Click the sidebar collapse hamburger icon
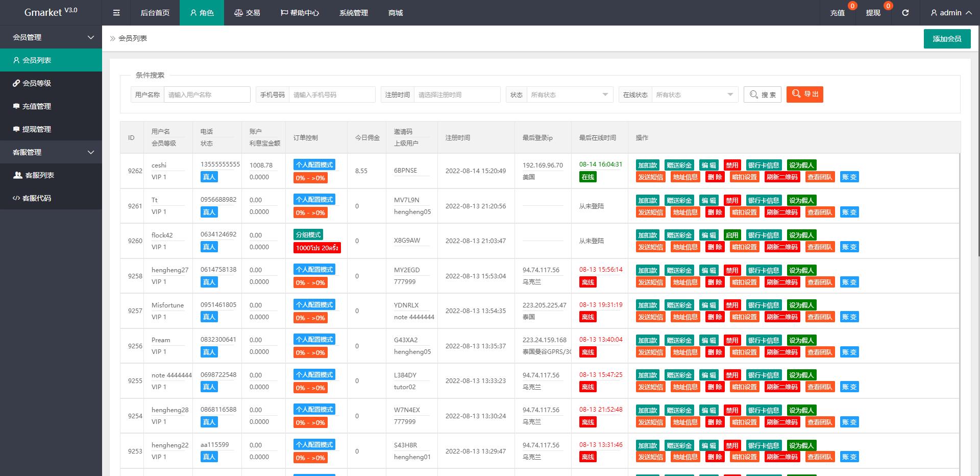Viewport: 980px width, 476px height. coord(116,13)
